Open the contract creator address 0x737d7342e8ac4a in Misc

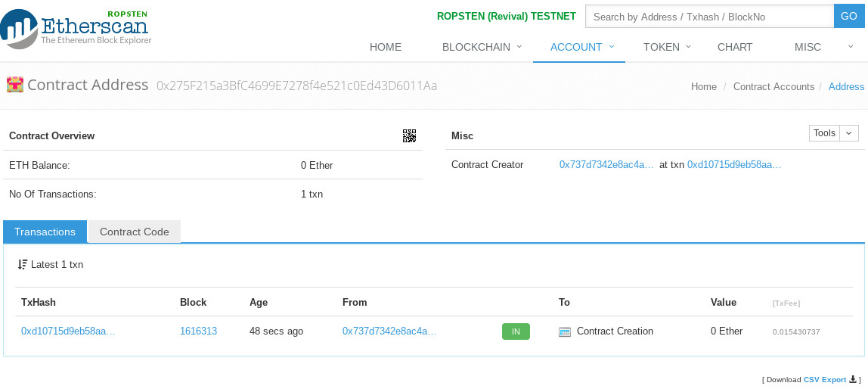click(606, 164)
